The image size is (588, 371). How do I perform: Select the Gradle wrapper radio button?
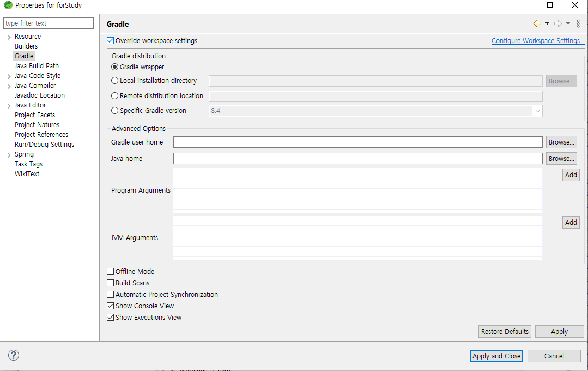point(115,67)
